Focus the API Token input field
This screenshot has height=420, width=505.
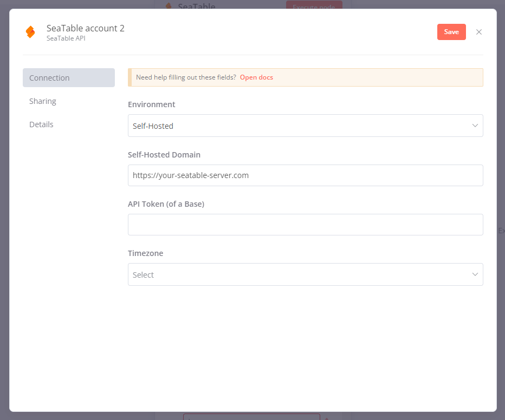point(305,225)
